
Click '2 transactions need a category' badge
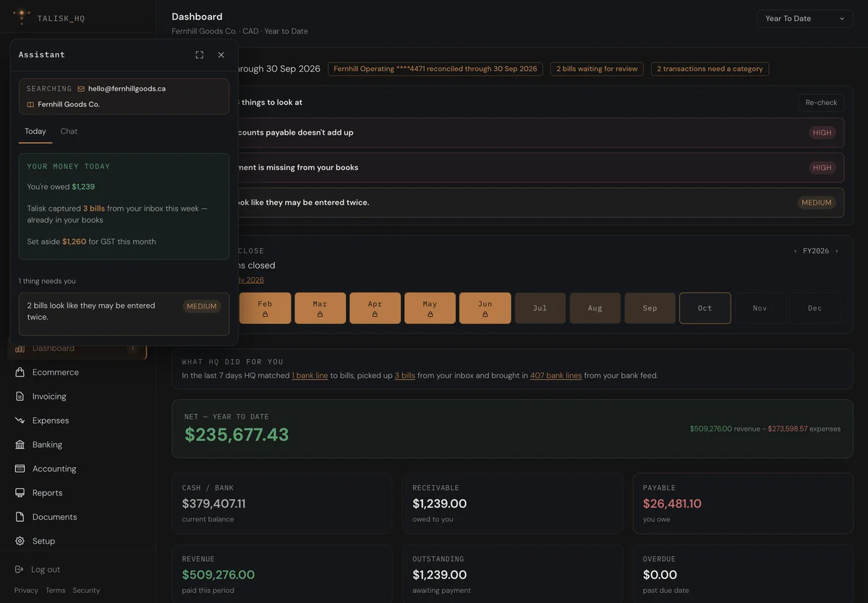[710, 69]
